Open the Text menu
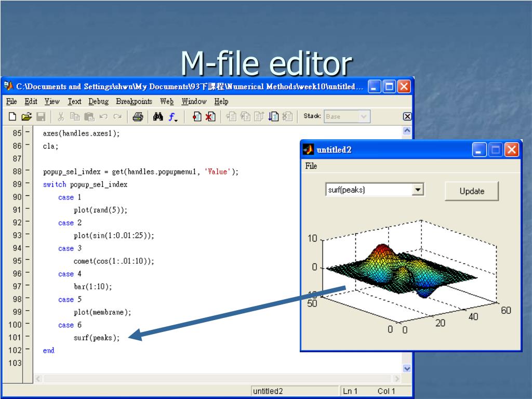Viewport: 532px width, 399px height. click(x=74, y=101)
